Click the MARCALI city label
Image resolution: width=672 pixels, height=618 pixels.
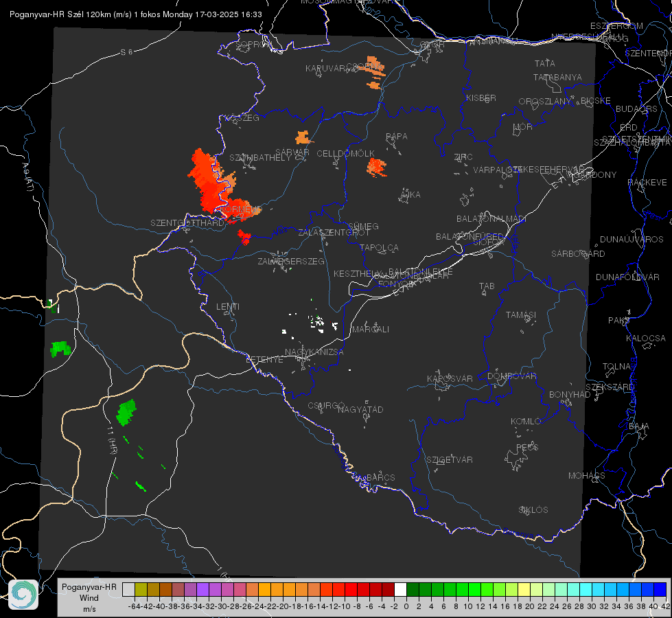pyautogui.click(x=370, y=330)
